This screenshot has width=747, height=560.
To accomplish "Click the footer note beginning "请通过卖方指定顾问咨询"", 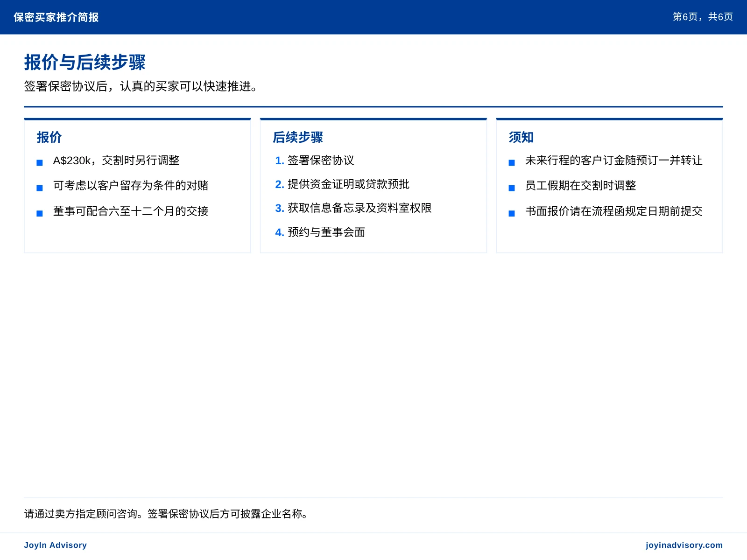I will tap(167, 514).
